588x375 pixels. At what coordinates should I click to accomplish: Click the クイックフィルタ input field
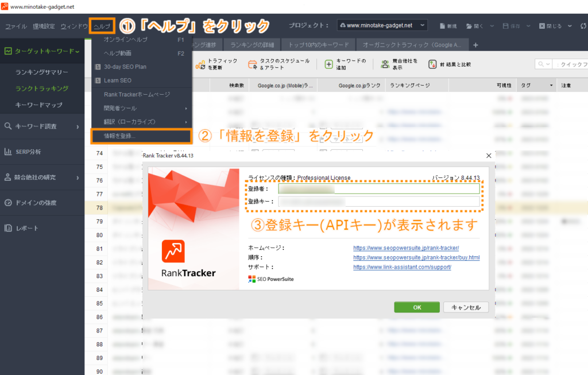tap(570, 64)
